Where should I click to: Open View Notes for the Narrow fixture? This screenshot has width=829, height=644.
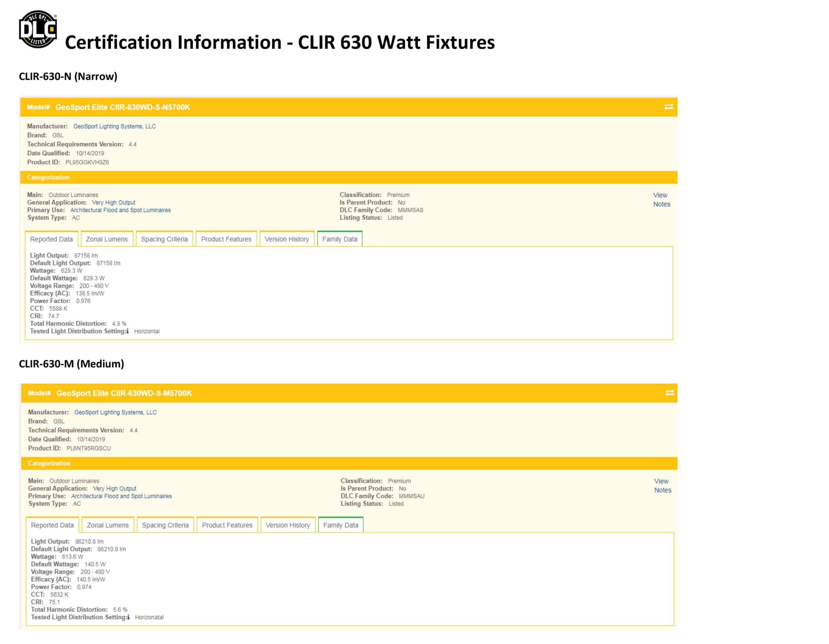[662, 200]
